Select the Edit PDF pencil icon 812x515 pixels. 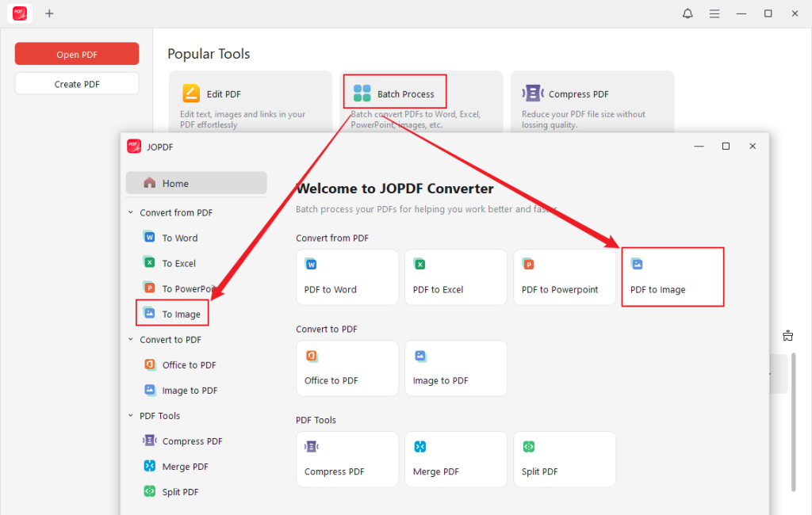[190, 92]
